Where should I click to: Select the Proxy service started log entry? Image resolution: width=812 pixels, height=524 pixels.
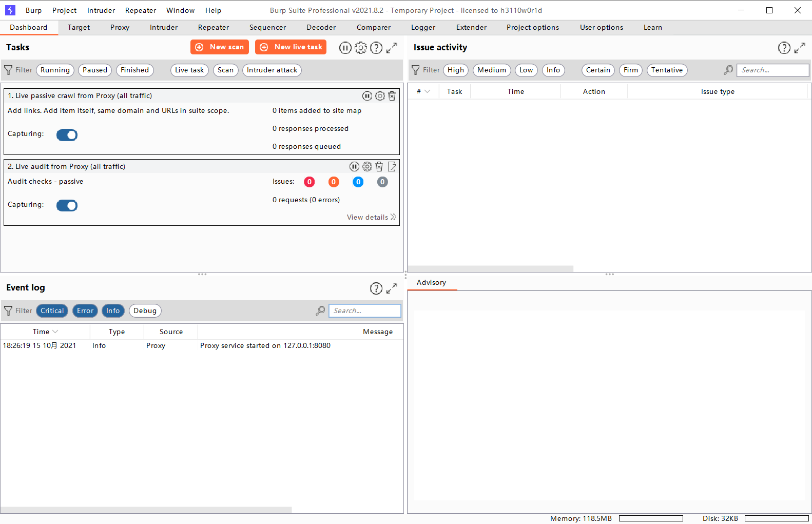click(x=202, y=345)
